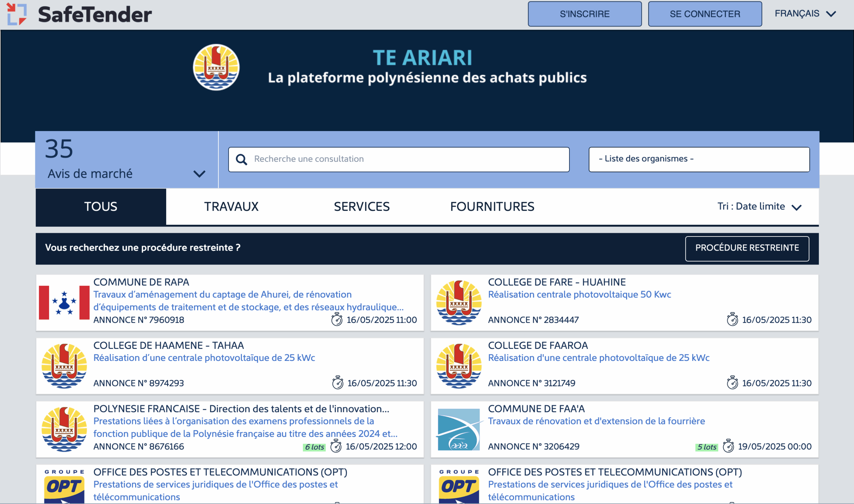Click COMMUNE DE FAA'A heading
The width and height of the screenshot is (854, 504).
(x=536, y=409)
